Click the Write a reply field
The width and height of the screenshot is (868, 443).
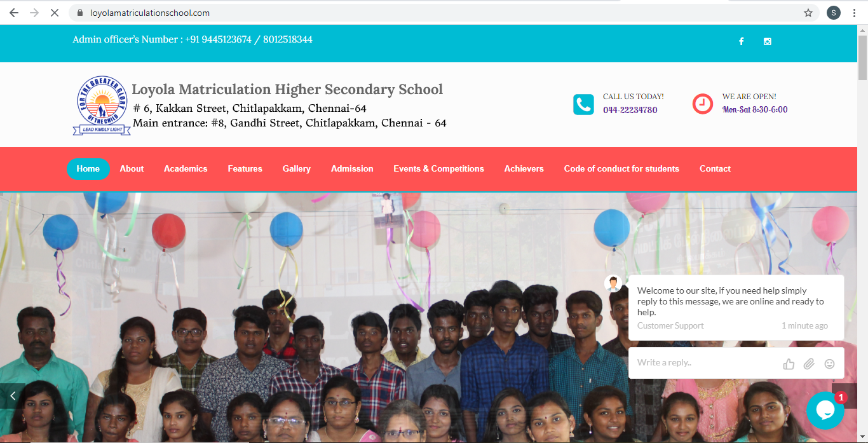[x=705, y=363]
